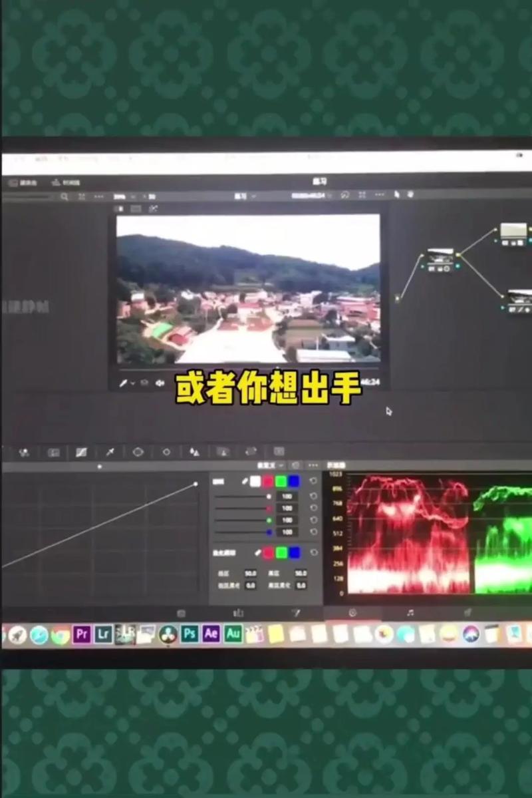The width and height of the screenshot is (532, 798).
Task: Expand the three-dot options menu on the scopes panel
Action: [313, 465]
